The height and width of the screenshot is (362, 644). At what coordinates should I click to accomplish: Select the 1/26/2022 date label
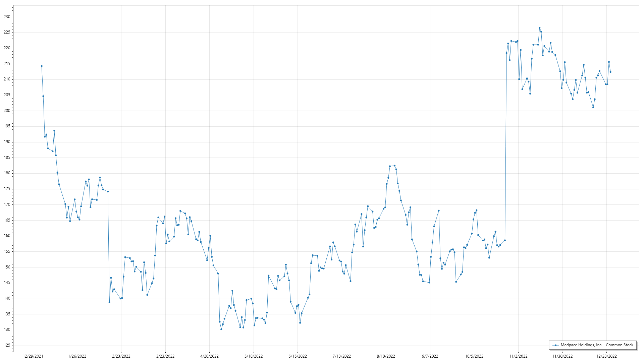coord(77,356)
